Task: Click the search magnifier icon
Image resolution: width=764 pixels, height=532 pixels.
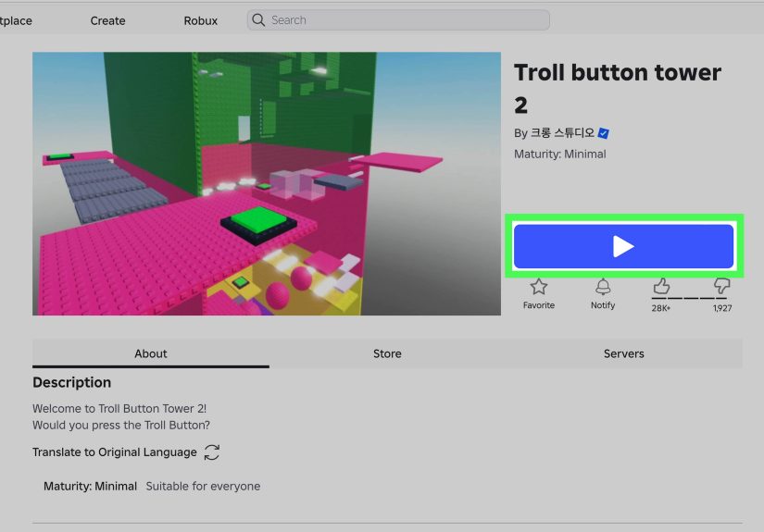Action: pos(258,20)
